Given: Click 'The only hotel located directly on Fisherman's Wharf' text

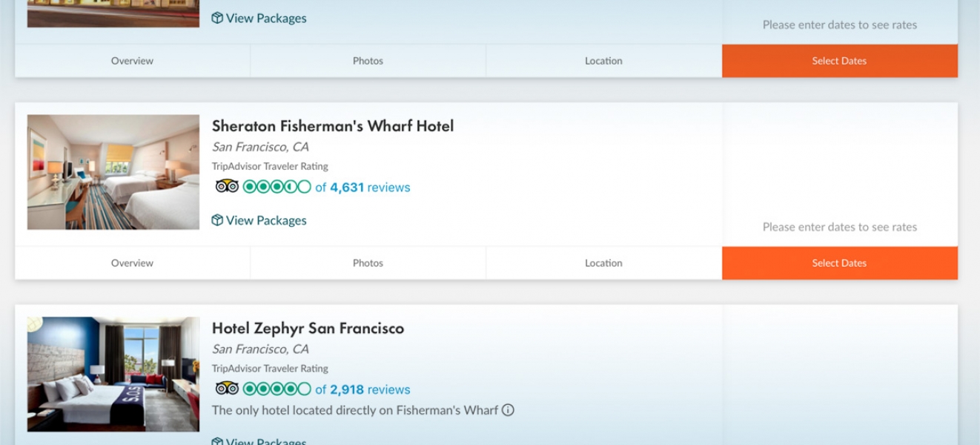Looking at the screenshot, I should coord(355,410).
